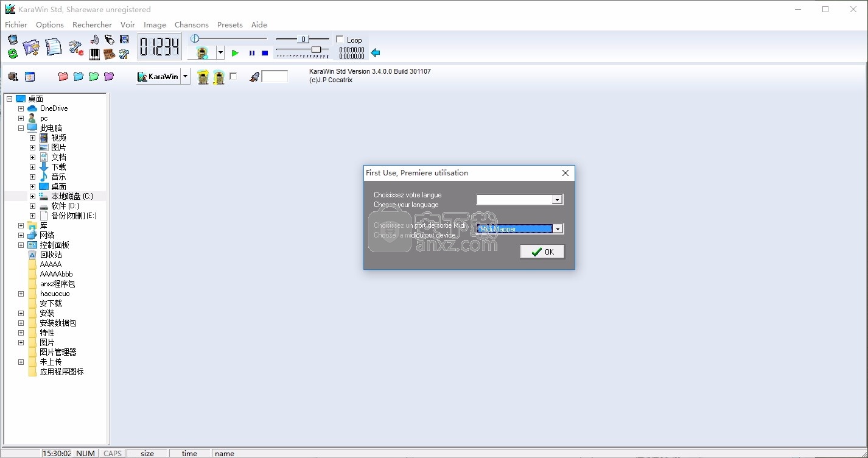The width and height of the screenshot is (868, 458).
Task: Collapse the 此电脑 tree node
Action: 21,128
